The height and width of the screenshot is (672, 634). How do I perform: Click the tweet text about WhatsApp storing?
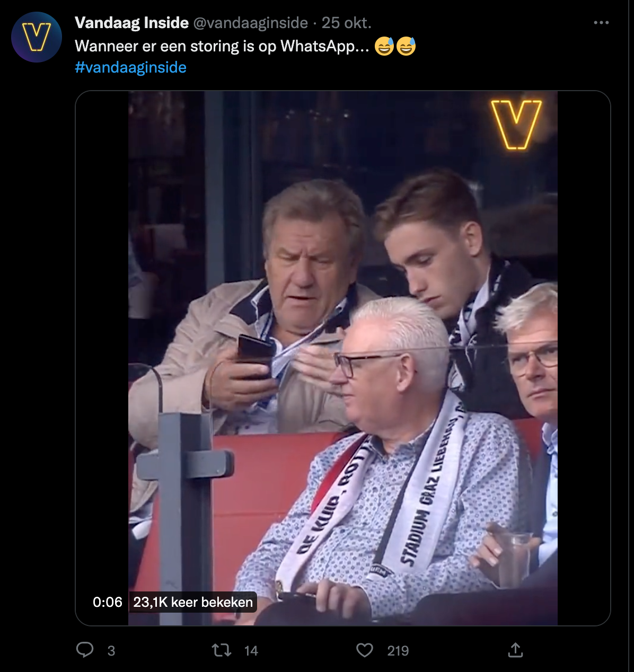click(x=222, y=46)
